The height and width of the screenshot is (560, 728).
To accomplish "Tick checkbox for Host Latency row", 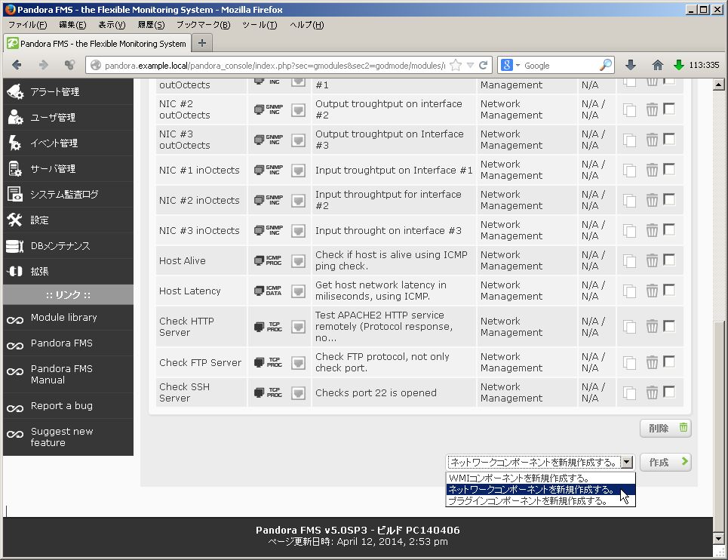I will (x=669, y=290).
